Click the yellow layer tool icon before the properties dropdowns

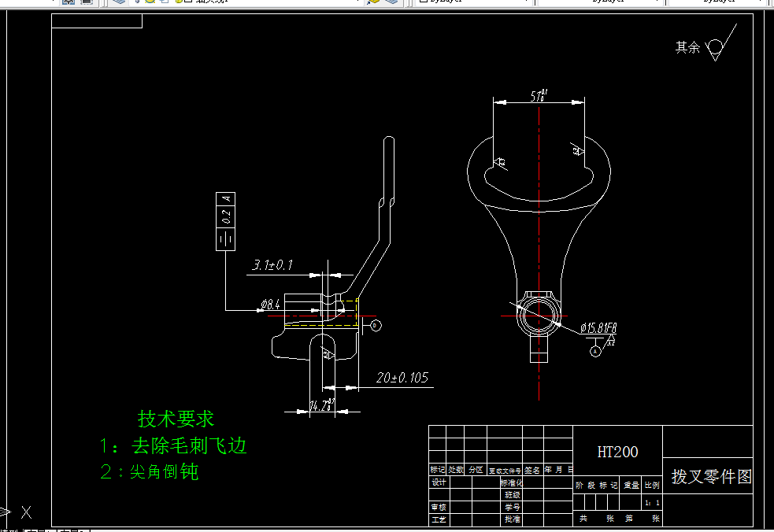tap(374, 3)
